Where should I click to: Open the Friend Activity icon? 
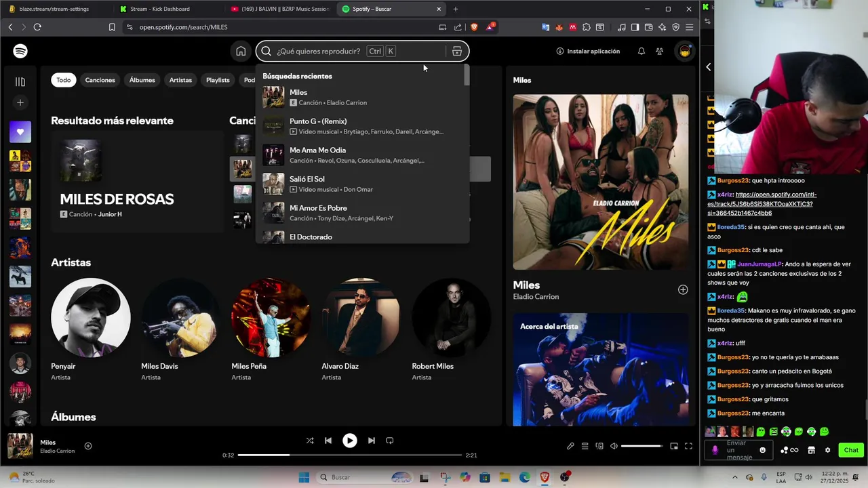659,52
